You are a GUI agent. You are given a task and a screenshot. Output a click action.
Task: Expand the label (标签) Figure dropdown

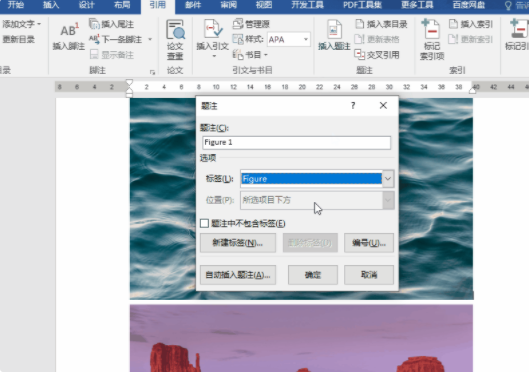[x=388, y=179]
